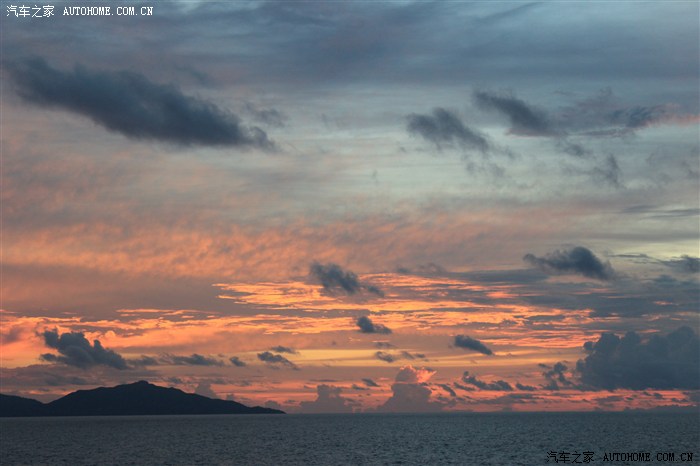Click the dark cloud at middle-right of sky
The height and width of the screenshot is (466, 700).
pyautogui.click(x=572, y=262)
